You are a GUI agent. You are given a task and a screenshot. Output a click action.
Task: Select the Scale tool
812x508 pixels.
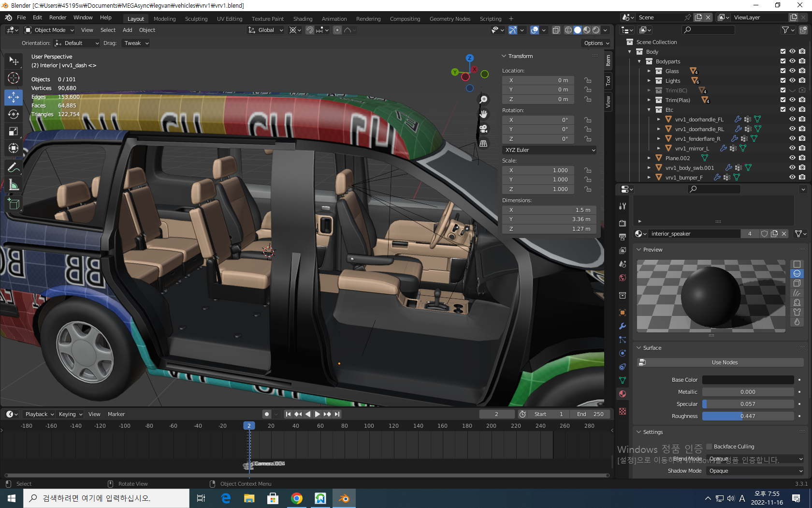click(14, 132)
